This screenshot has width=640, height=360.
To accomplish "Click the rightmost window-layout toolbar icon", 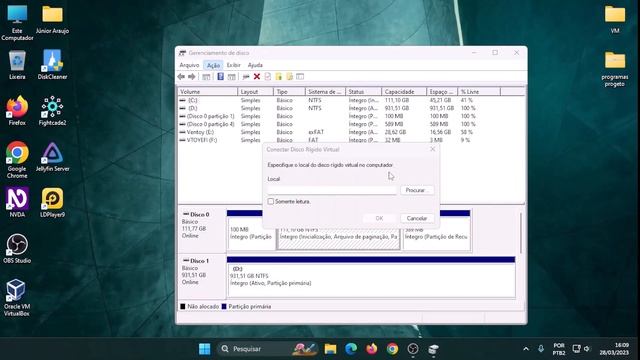I will pos(300,77).
